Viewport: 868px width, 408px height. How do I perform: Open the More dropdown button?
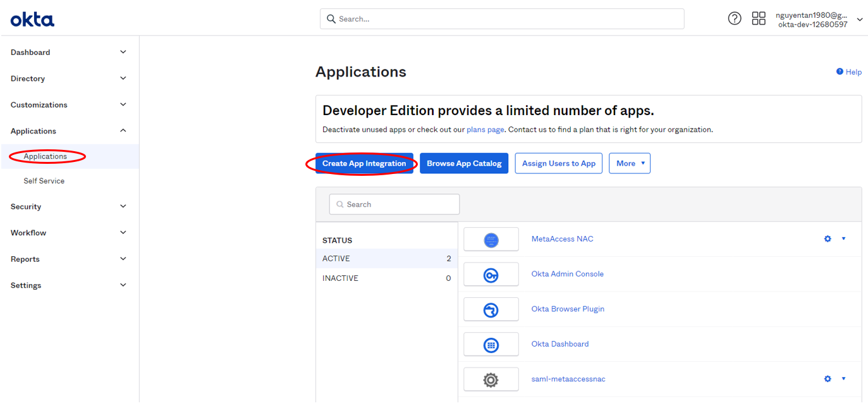pyautogui.click(x=630, y=163)
